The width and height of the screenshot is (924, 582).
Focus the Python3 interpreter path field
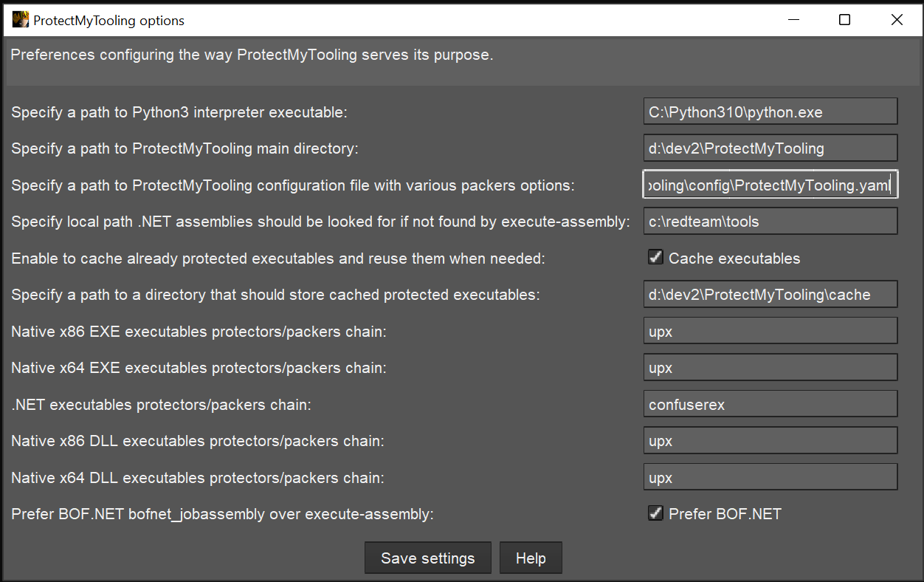770,112
